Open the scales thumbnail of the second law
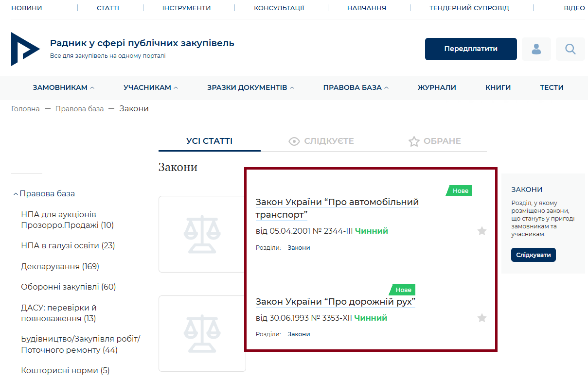Viewport: 588px width, 379px height. pyautogui.click(x=202, y=333)
